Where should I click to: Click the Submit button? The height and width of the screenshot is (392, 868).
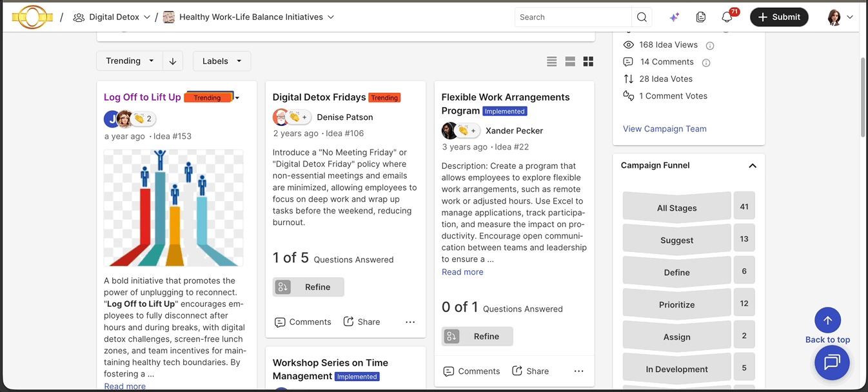(779, 17)
